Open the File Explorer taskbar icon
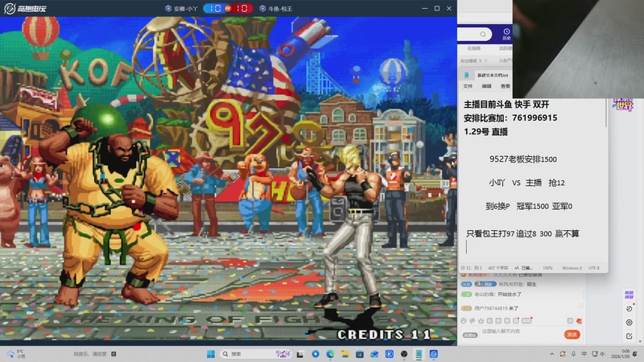The height and width of the screenshot is (362, 644). pos(345,354)
